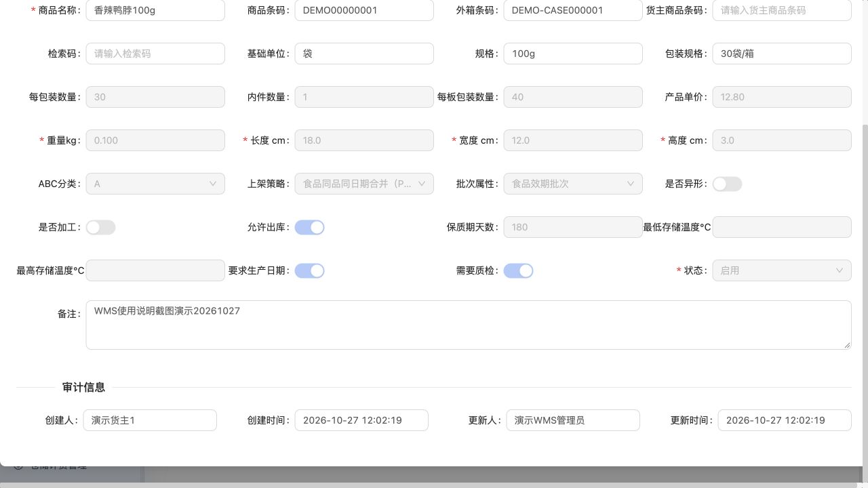Toggle the 是否异形 switch
This screenshot has height=488, width=868.
pyautogui.click(x=727, y=184)
